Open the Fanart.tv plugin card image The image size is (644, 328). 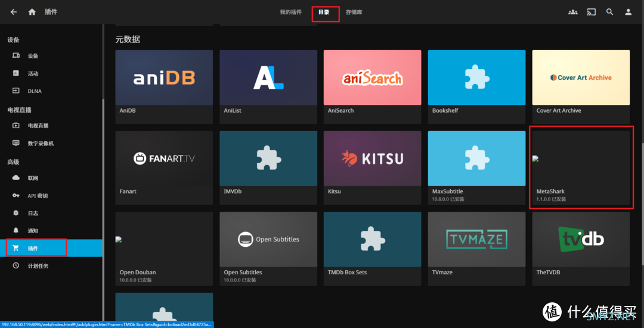point(164,159)
